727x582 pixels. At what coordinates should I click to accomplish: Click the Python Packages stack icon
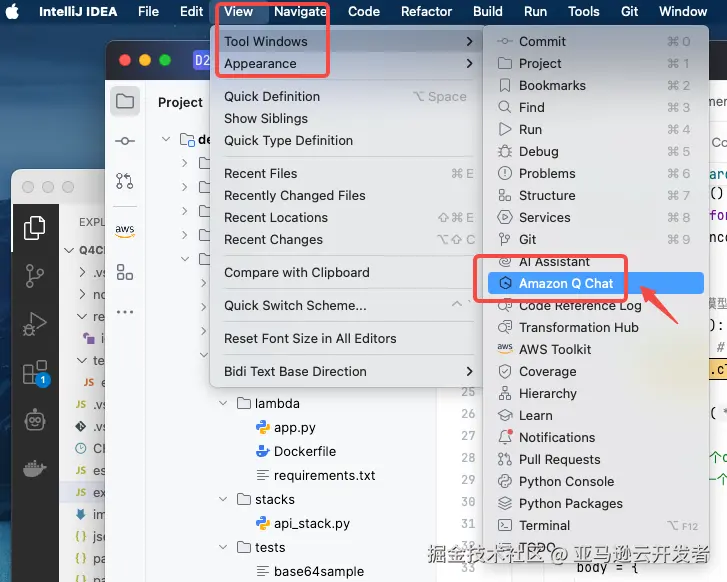tap(504, 503)
